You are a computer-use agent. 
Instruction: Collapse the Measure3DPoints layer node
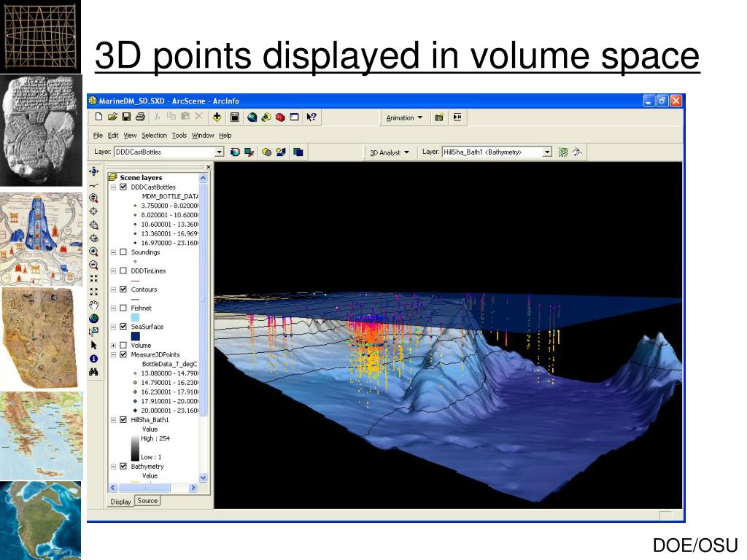point(113,355)
